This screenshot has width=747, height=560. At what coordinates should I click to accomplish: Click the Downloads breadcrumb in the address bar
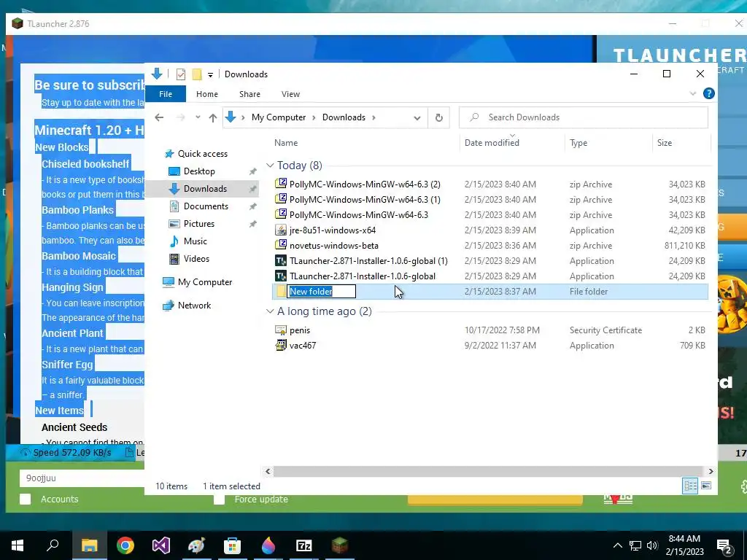[x=344, y=117]
